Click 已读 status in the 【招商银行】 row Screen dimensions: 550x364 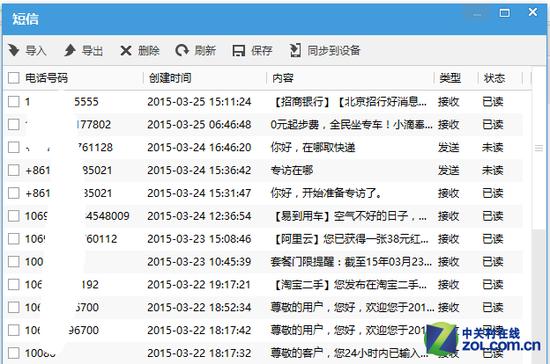pos(493,102)
